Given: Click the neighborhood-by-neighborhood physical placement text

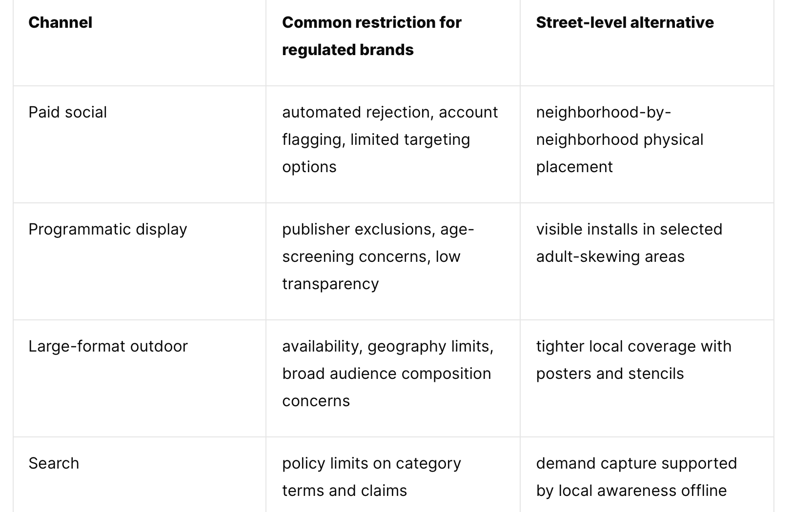Looking at the screenshot, I should pos(620,139).
